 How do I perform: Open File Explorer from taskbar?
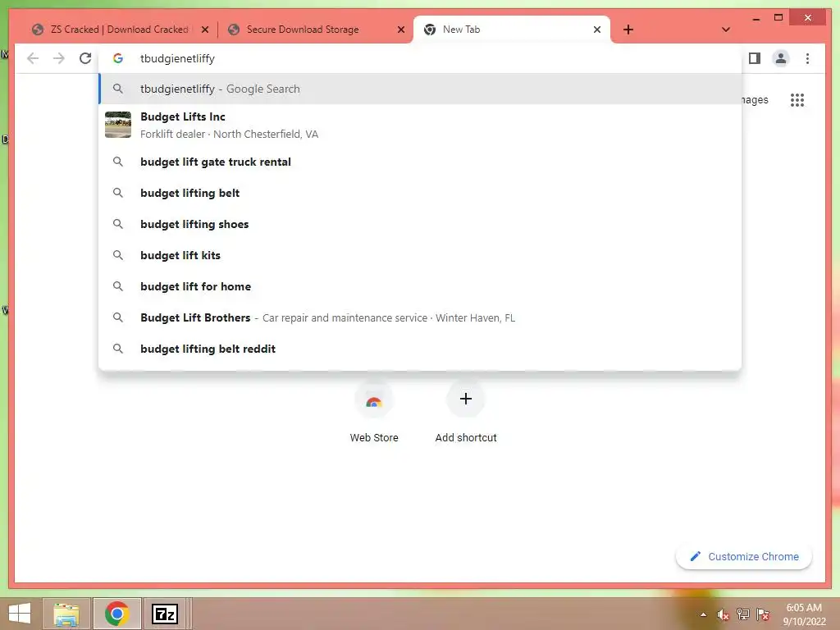click(x=66, y=614)
